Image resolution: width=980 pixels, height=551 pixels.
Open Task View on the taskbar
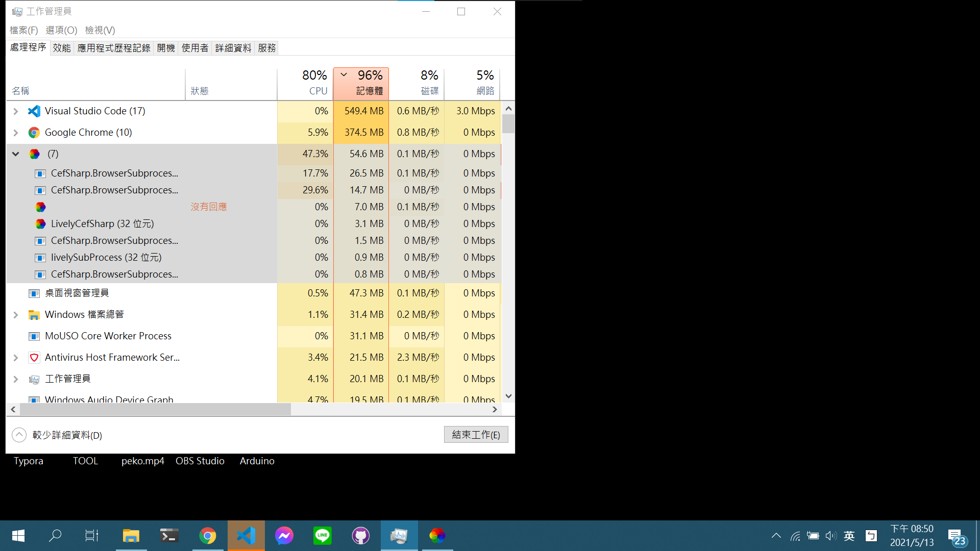point(92,536)
